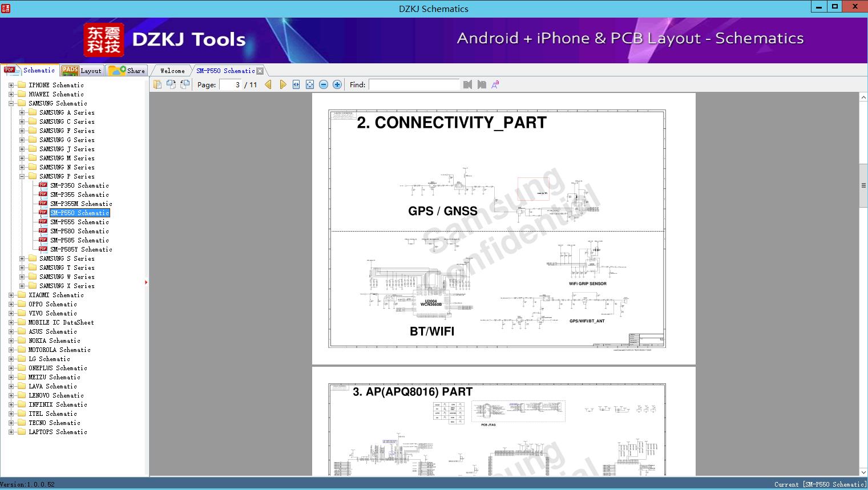Viewport: 868px width, 490px height.
Task: Zoom out with the minus icon
Action: (324, 84)
